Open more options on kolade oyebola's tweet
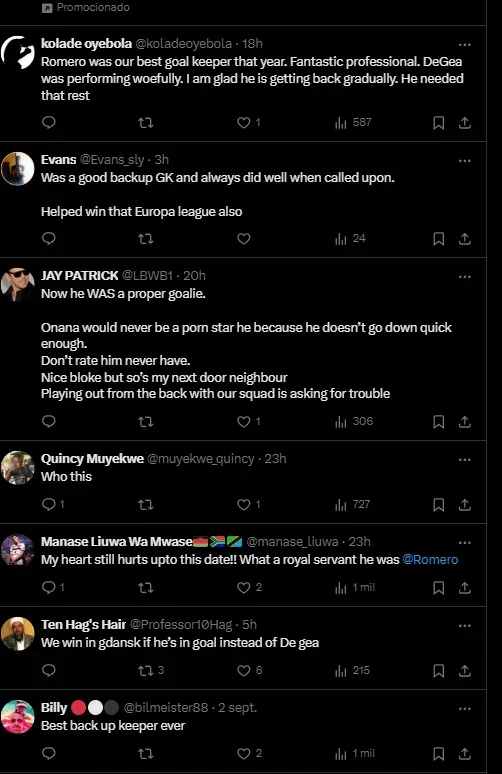This screenshot has width=502, height=774. pos(464,45)
